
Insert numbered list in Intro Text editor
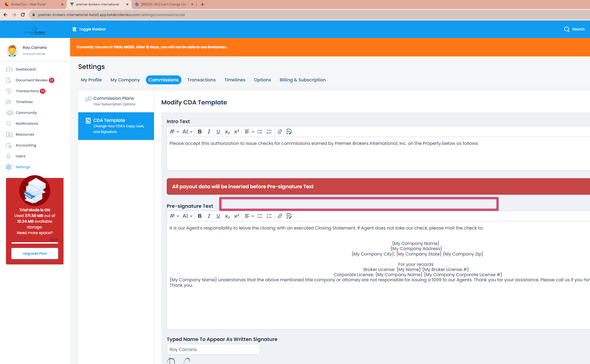[x=269, y=132]
